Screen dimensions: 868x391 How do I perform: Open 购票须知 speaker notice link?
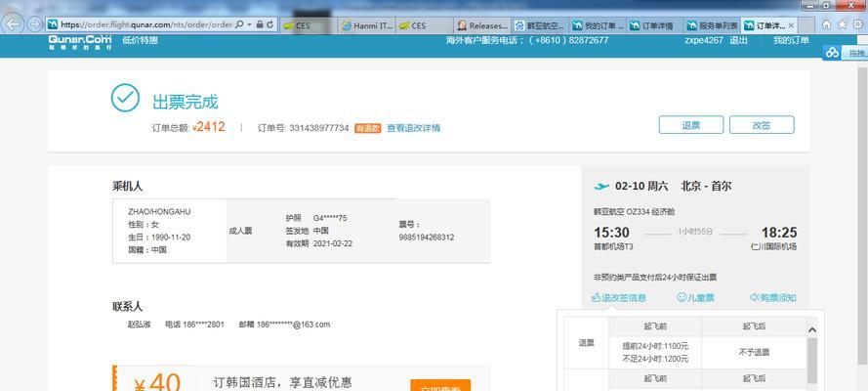click(x=772, y=297)
